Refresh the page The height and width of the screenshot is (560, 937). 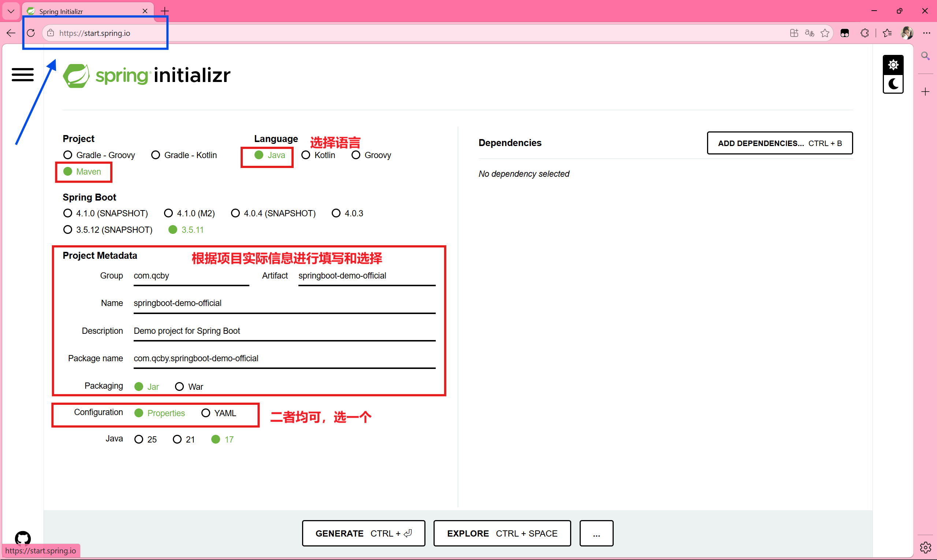click(x=31, y=33)
